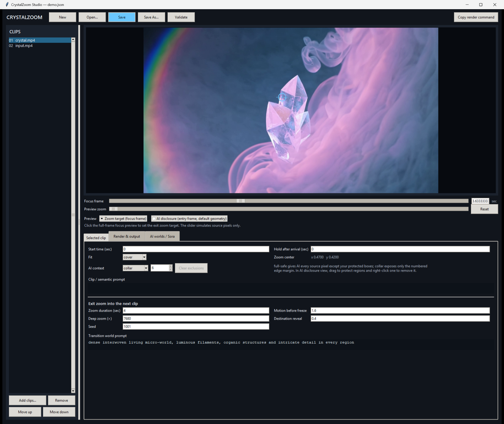Select Zoom target (focus frame) preview
The image size is (504, 424).
point(123,219)
